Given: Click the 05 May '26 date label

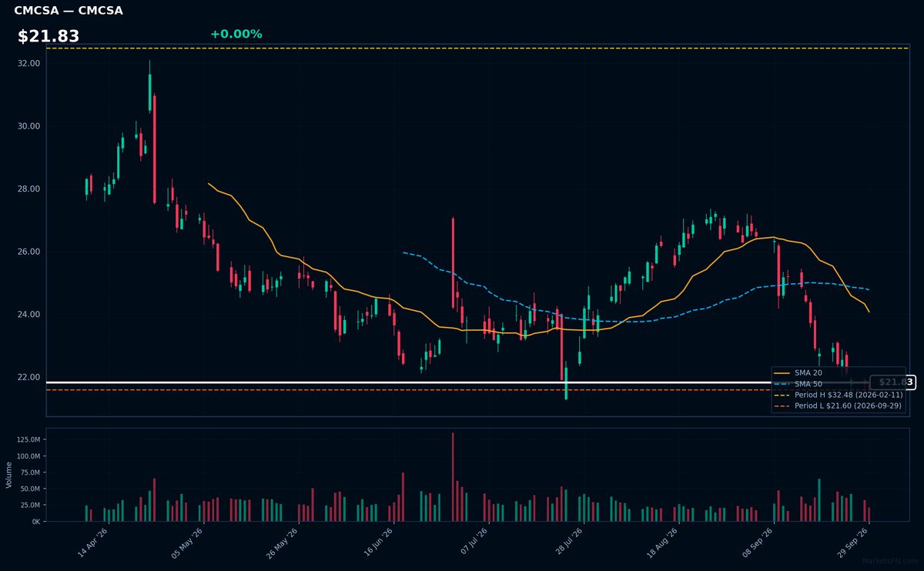Looking at the screenshot, I should coord(187,543).
